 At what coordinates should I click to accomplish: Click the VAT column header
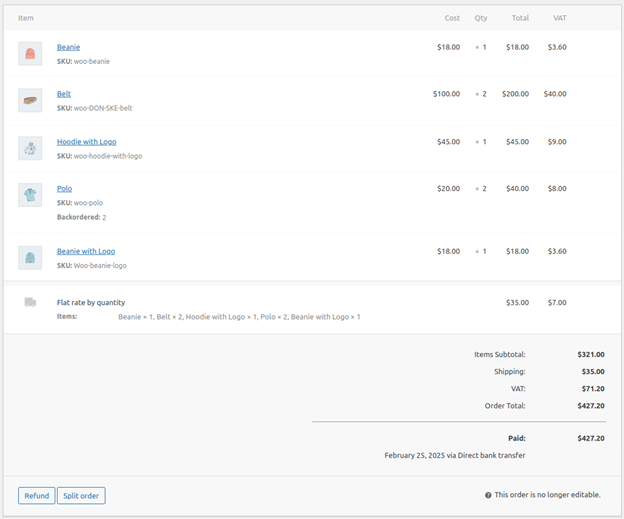pos(559,18)
